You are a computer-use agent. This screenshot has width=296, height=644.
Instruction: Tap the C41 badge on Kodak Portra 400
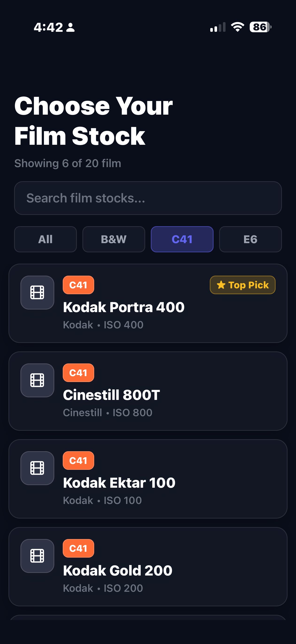[78, 285]
